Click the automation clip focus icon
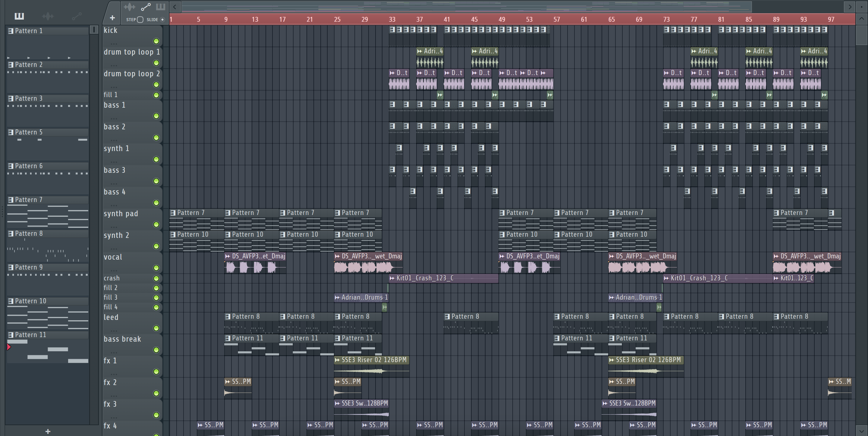The width and height of the screenshot is (868, 436). [x=146, y=7]
